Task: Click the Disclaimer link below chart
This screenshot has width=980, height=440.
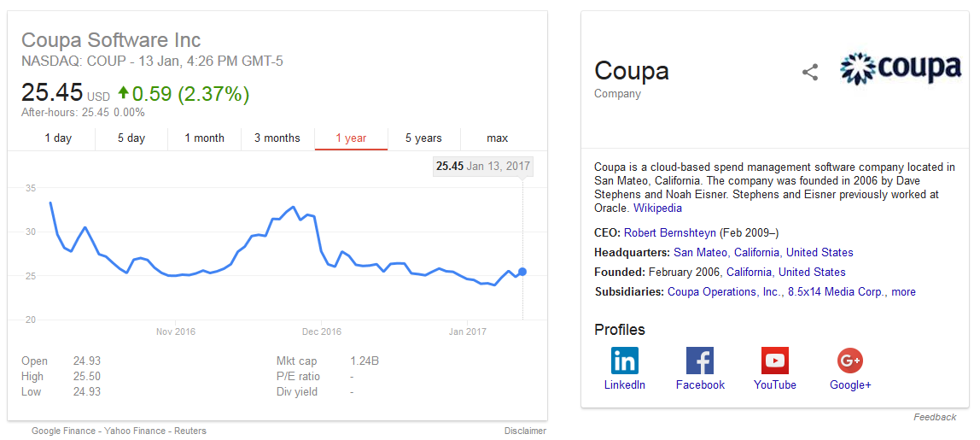Action: [x=525, y=431]
